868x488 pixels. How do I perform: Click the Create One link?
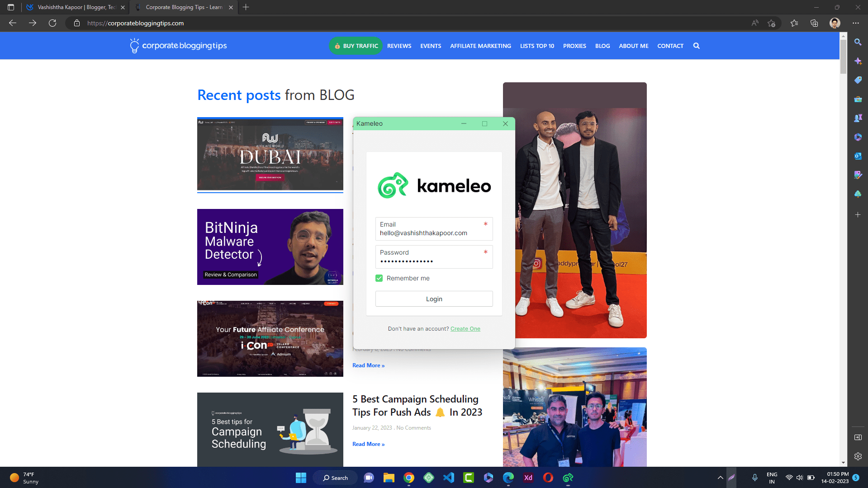465,328
